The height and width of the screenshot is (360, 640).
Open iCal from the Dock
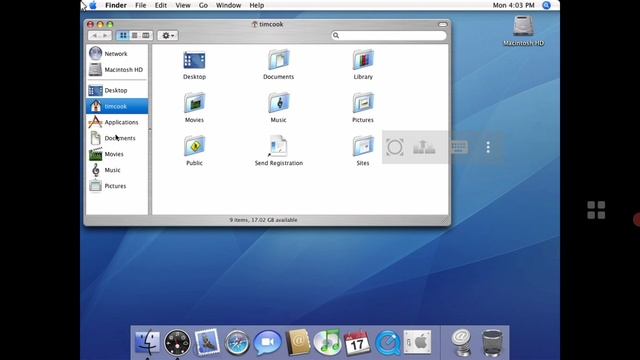coord(358,343)
